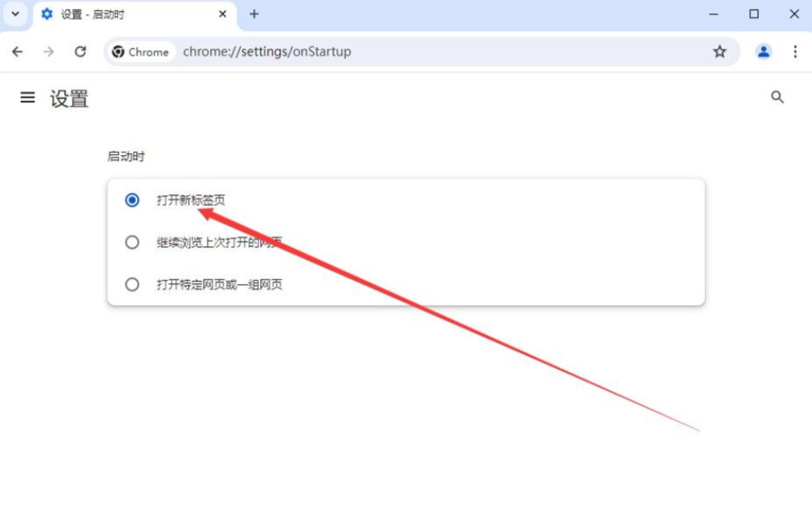
Task: Open the settings hamburger menu
Action: [x=28, y=97]
